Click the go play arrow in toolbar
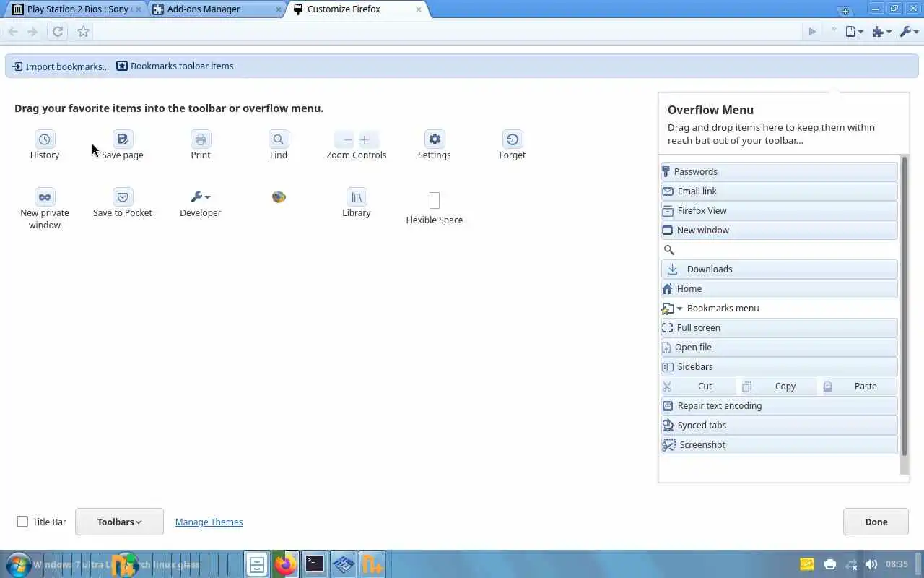 [812, 31]
